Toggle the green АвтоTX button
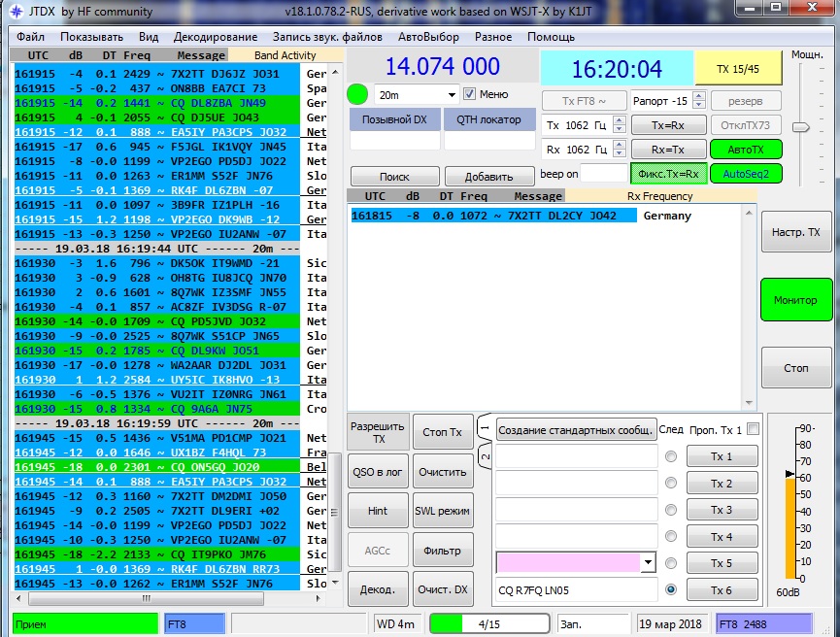Image resolution: width=840 pixels, height=637 pixels. pyautogui.click(x=746, y=150)
